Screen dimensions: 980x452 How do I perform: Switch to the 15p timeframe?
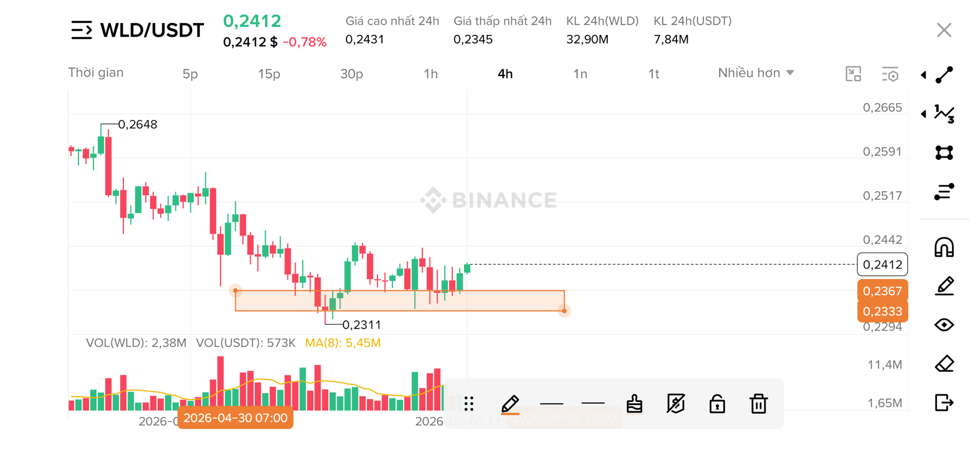tap(269, 74)
